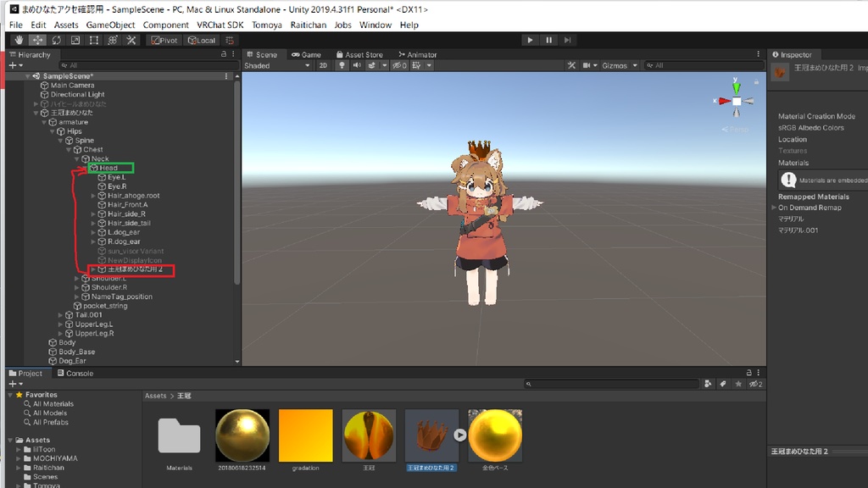Focus the Scene view search field

(704, 65)
